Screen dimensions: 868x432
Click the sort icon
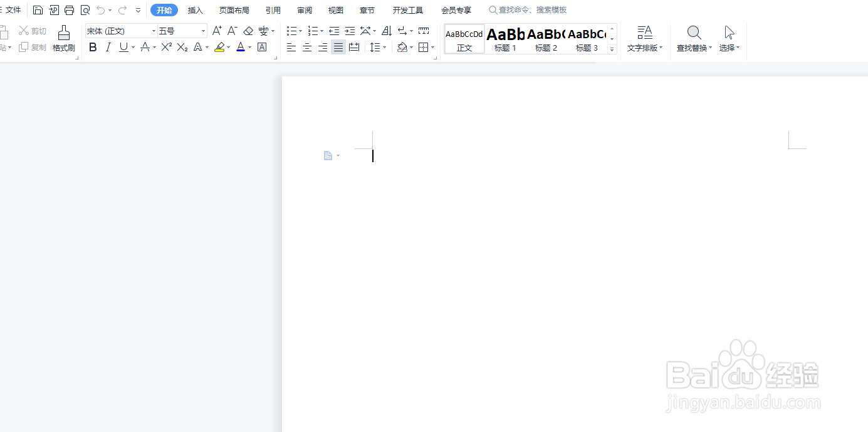pyautogui.click(x=387, y=31)
